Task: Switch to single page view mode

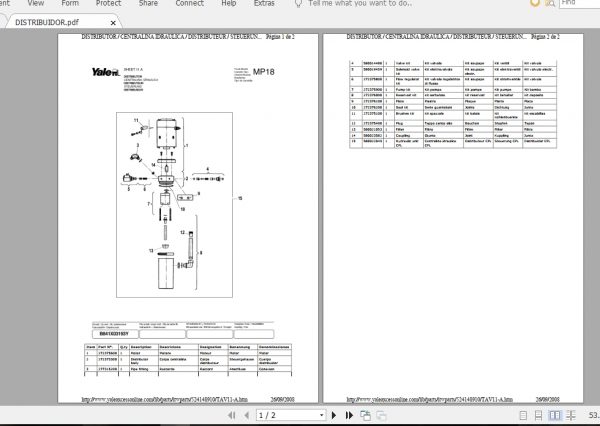Action: [523, 415]
